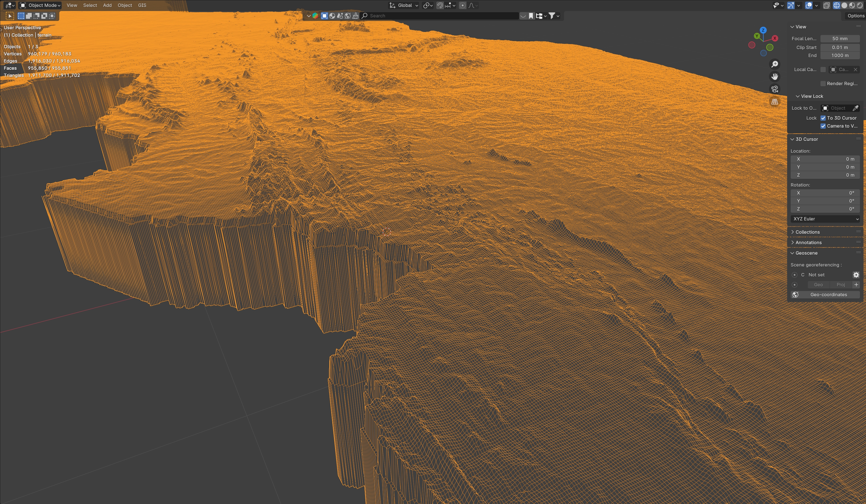The width and height of the screenshot is (866, 504).
Task: Toggle X-ray mode icon
Action: [827, 6]
